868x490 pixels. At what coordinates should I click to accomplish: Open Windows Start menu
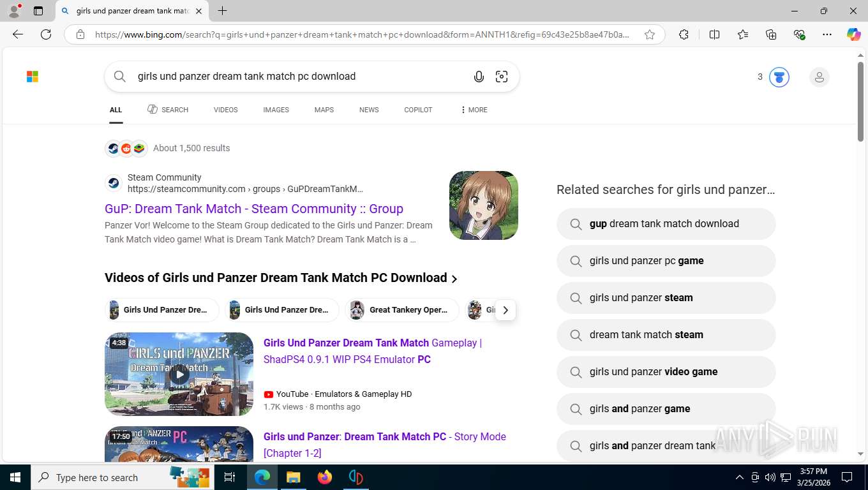tap(15, 477)
